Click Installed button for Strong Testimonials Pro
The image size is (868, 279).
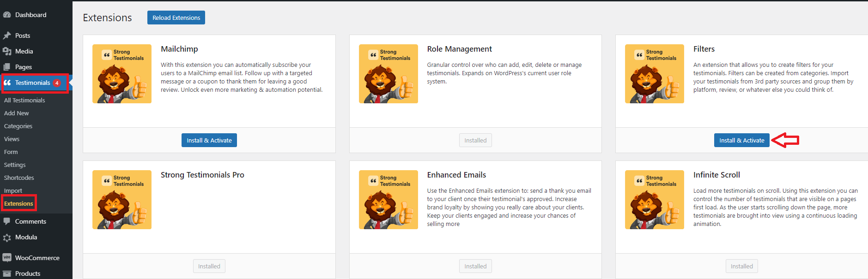209,266
